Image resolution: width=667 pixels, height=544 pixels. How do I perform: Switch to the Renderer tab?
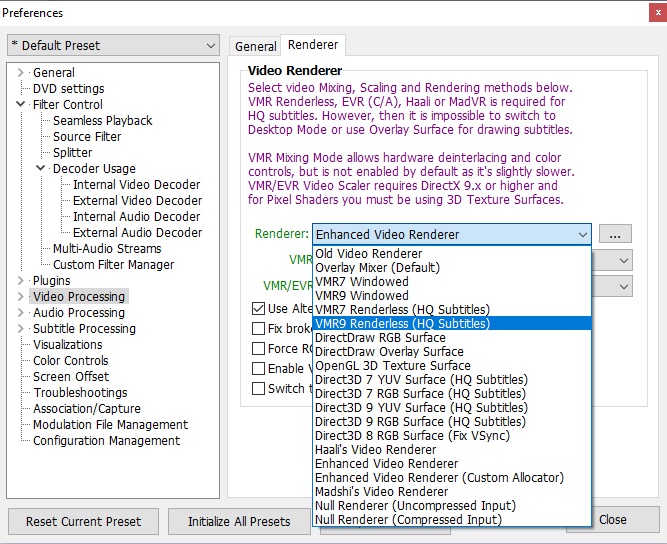click(313, 45)
